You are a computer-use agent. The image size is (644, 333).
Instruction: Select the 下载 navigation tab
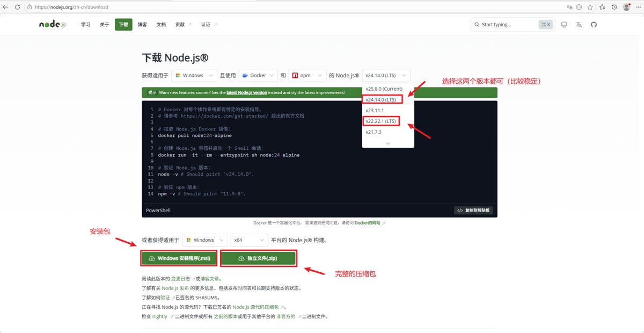pos(123,25)
